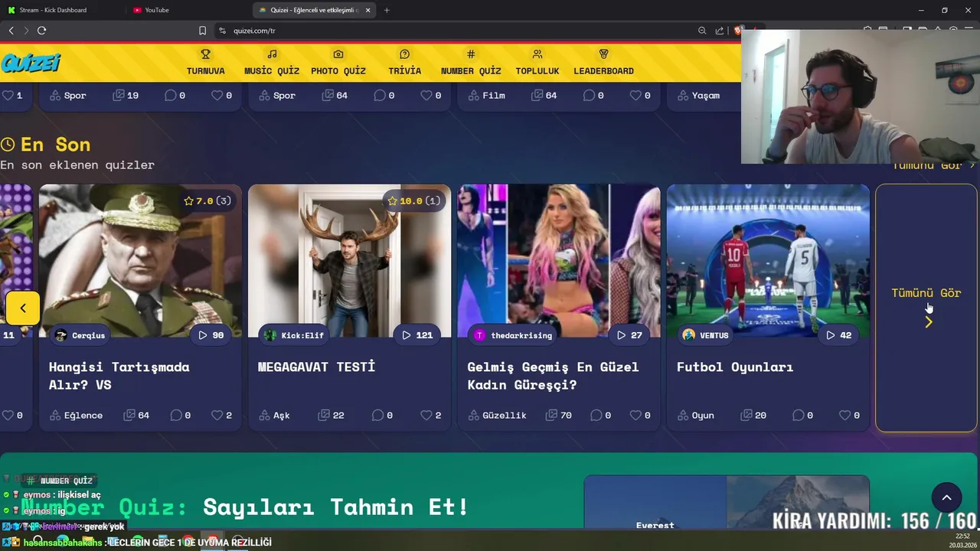The height and width of the screenshot is (551, 980).
Task: Click the 27 play count badge
Action: (x=629, y=335)
